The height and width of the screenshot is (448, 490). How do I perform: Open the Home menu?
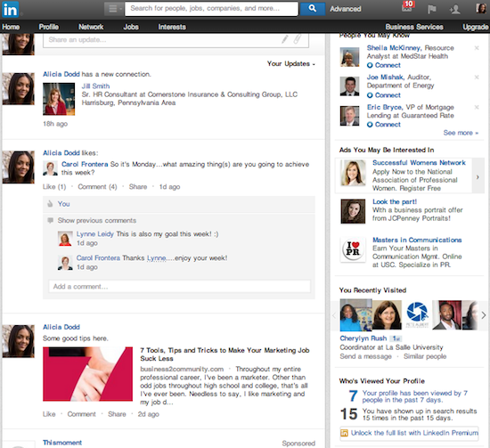(11, 27)
